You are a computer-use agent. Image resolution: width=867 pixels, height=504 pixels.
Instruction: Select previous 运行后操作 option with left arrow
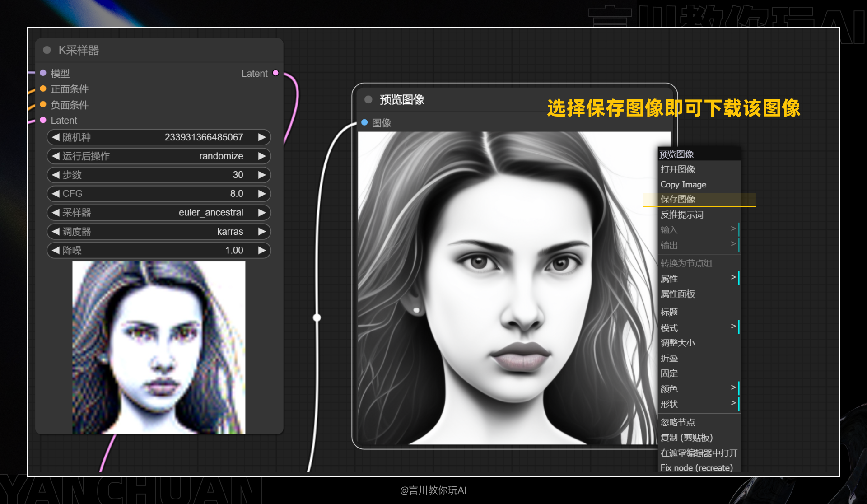56,156
